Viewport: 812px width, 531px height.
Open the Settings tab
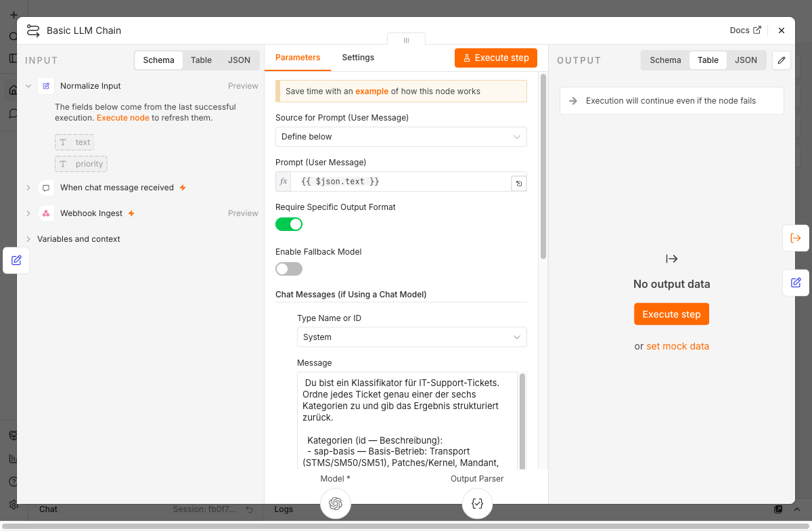tap(358, 58)
